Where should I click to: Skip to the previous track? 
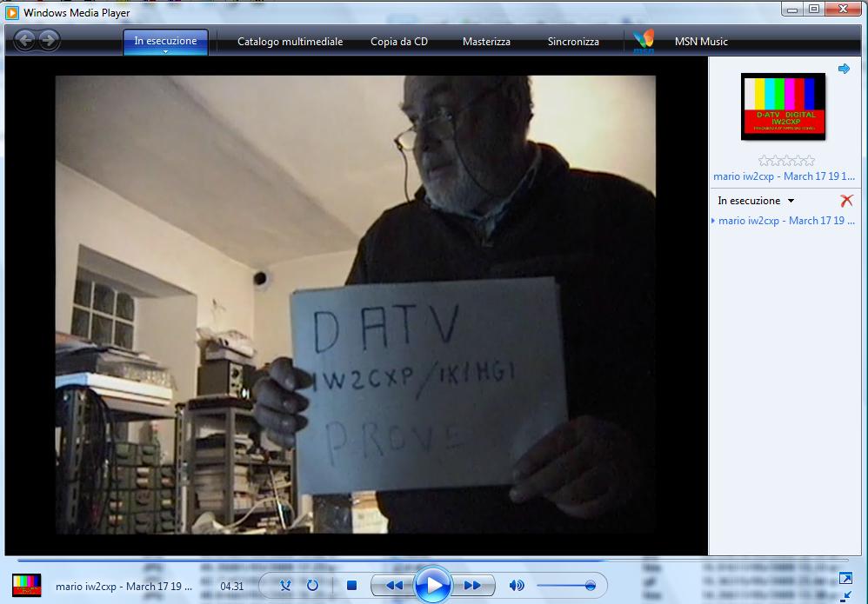(394, 585)
